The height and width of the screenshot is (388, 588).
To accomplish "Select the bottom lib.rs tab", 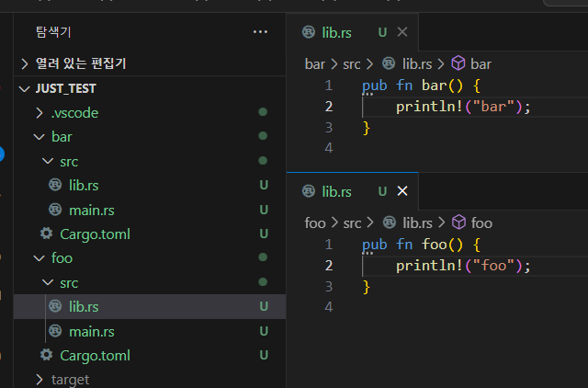I will (x=336, y=191).
